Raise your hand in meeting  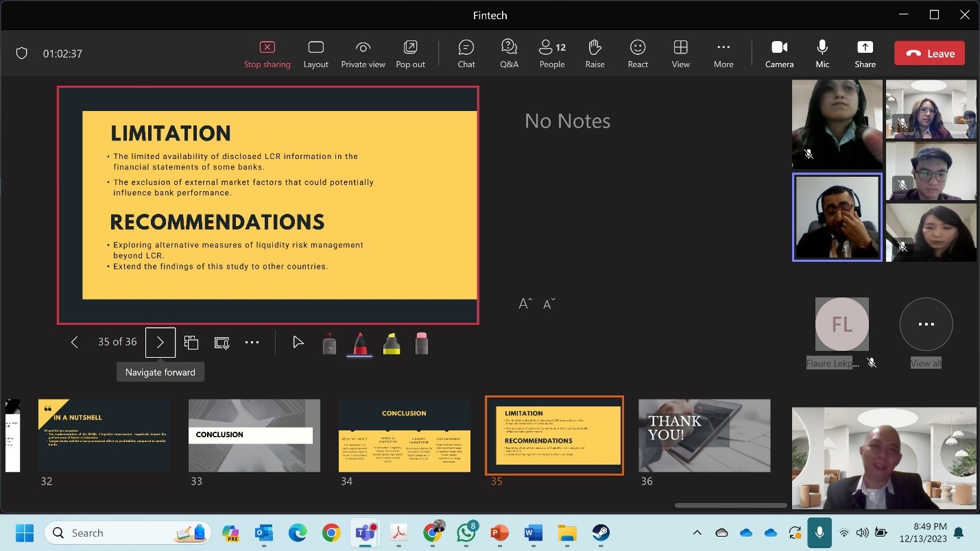(x=595, y=53)
